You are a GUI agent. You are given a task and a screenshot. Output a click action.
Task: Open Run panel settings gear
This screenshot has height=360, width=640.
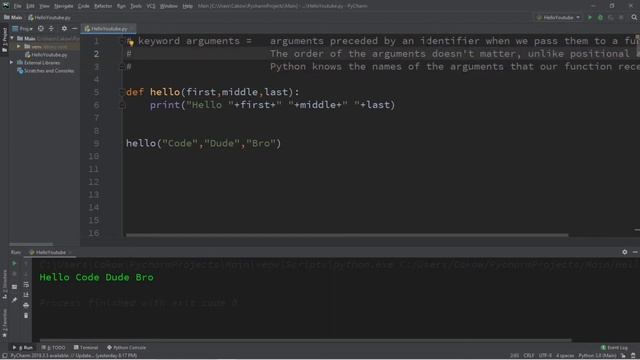624,252
